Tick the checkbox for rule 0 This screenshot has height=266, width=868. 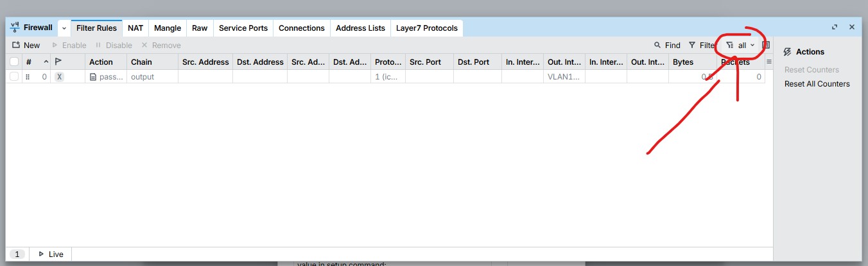(14, 77)
